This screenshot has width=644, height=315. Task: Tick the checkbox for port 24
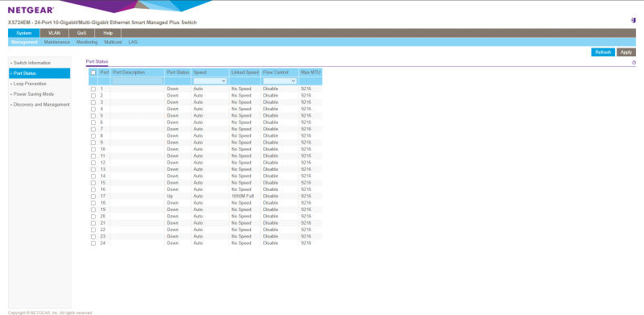pos(93,243)
